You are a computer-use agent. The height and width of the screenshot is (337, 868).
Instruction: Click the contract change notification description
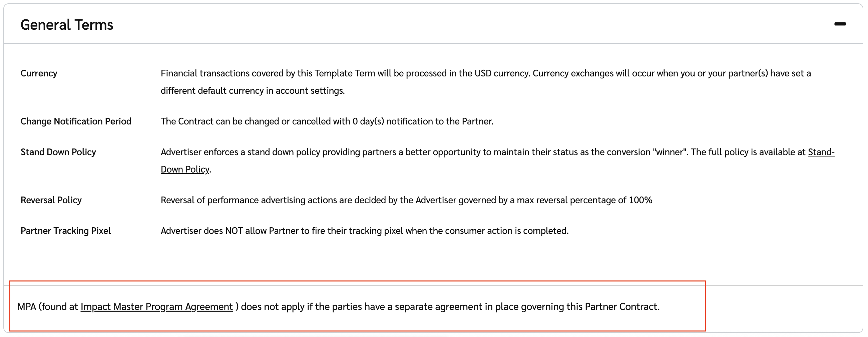[x=327, y=121]
